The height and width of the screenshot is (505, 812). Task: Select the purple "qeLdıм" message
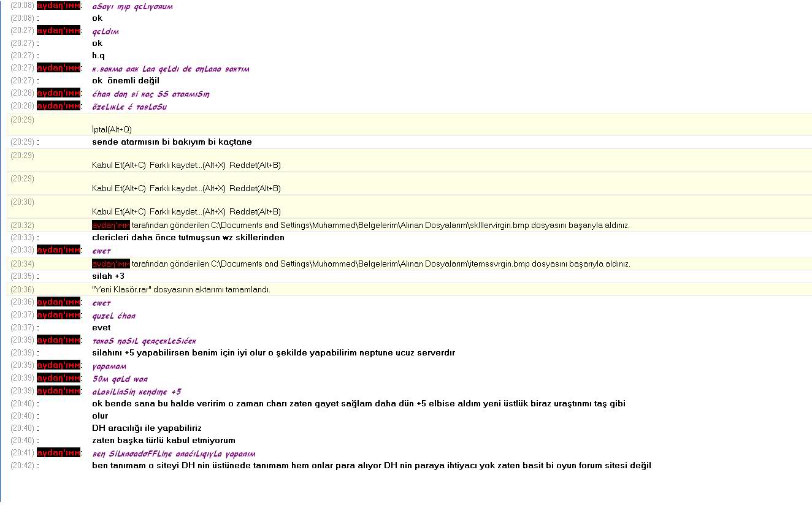click(105, 31)
